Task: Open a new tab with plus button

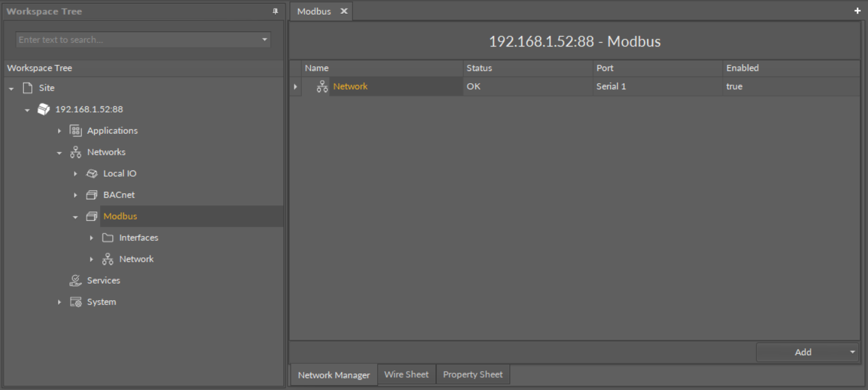Action: tap(857, 11)
